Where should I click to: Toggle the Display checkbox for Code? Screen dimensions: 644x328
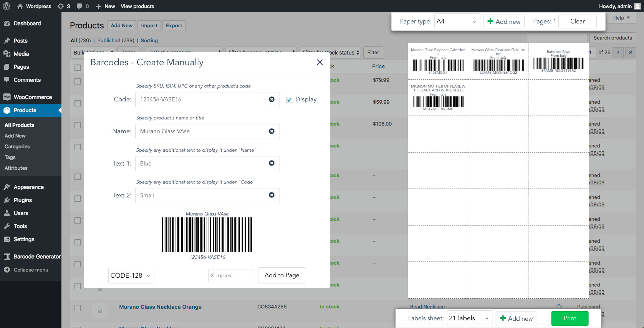point(289,100)
